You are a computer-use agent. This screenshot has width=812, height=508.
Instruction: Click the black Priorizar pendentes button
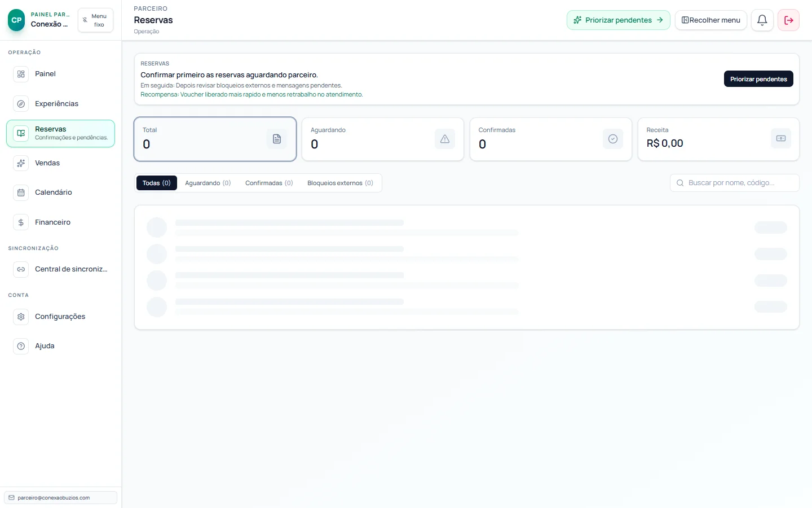coord(758,79)
